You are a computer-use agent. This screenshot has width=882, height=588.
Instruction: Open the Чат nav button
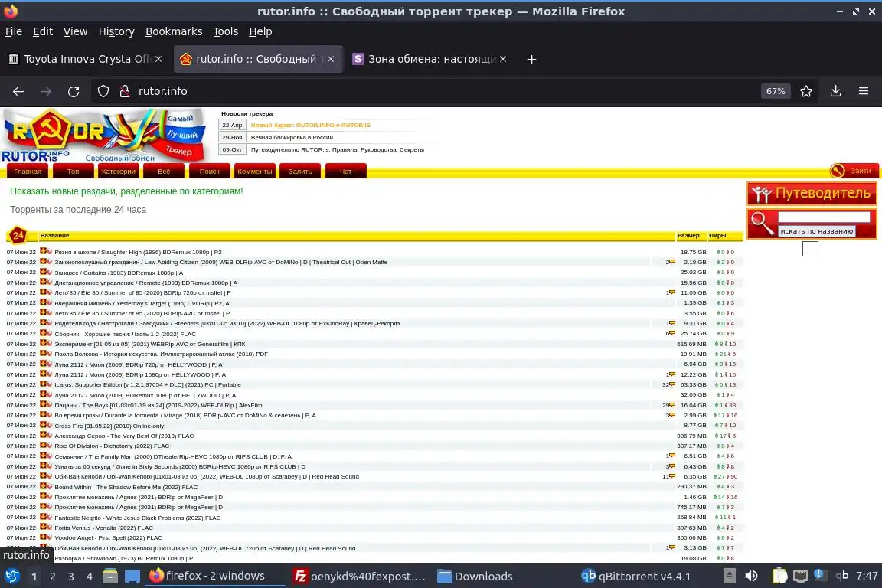[345, 171]
